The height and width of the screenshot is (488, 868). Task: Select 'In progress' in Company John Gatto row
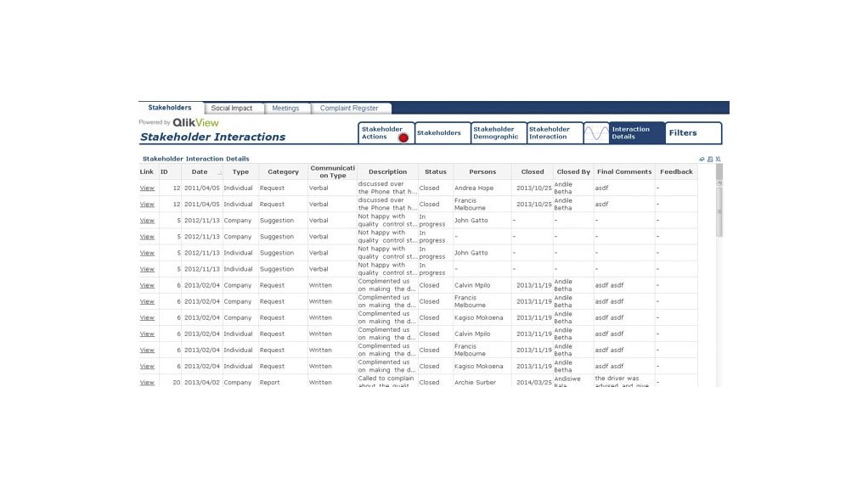tap(436, 220)
